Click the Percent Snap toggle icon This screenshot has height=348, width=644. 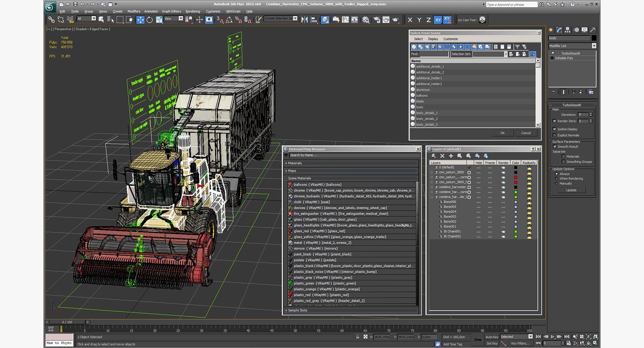click(x=238, y=20)
